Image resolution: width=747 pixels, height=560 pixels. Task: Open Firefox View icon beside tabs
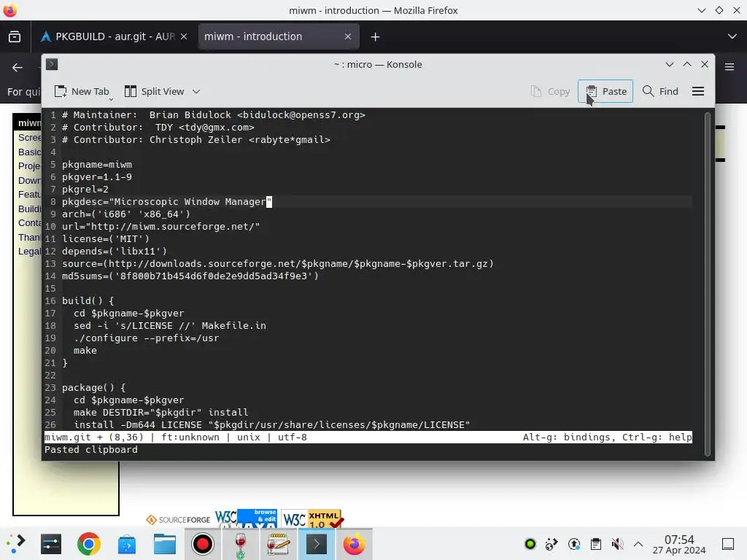click(x=15, y=36)
